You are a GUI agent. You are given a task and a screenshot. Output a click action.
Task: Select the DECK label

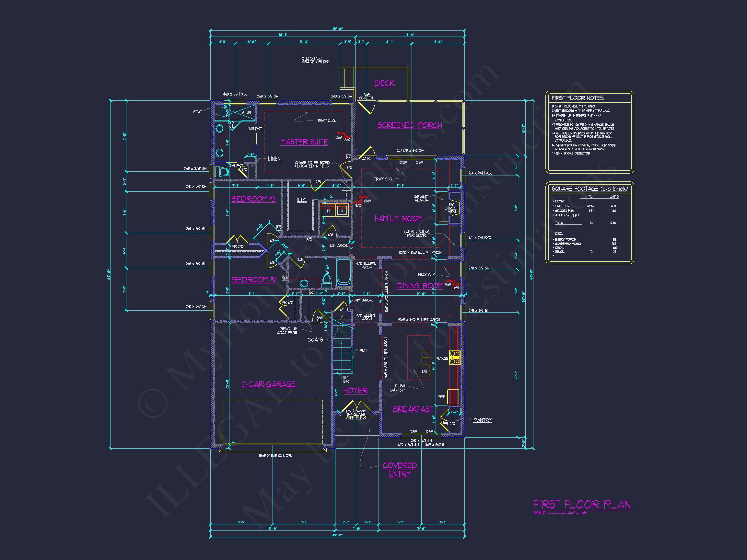(385, 83)
